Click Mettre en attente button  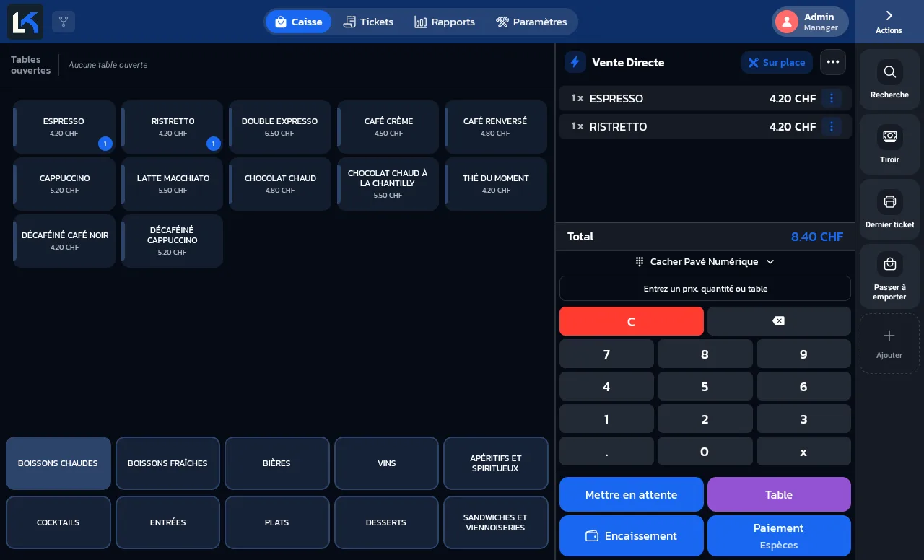click(632, 494)
